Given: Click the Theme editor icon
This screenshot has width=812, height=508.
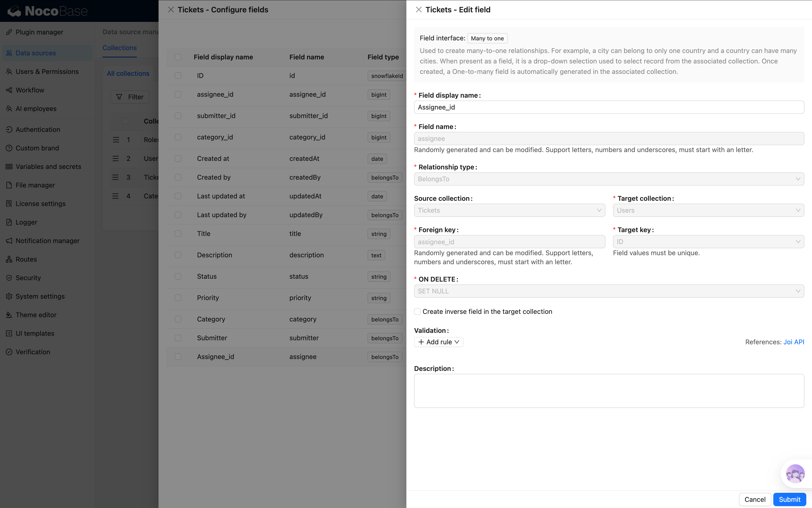Looking at the screenshot, I should coord(9,315).
